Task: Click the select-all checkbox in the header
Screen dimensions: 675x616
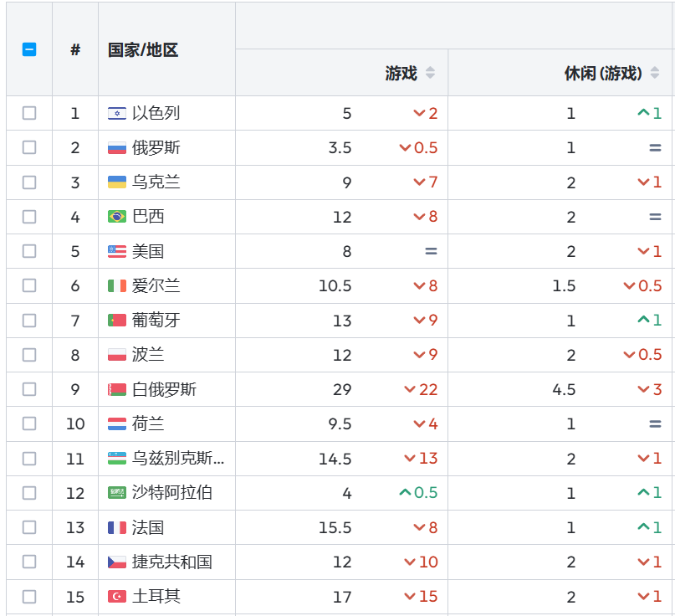Action: pyautogui.click(x=29, y=49)
